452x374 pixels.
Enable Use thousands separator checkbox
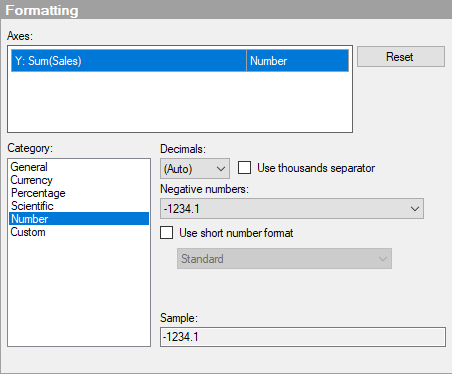[x=244, y=168]
